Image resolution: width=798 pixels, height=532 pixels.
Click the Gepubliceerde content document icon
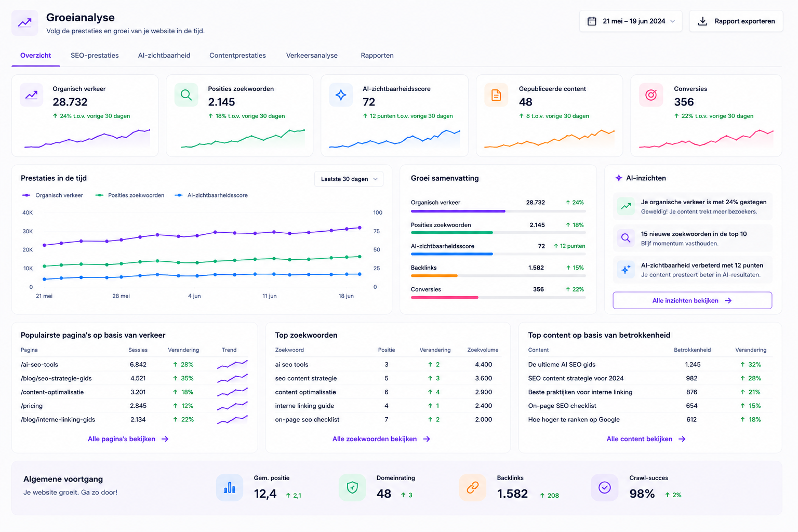(496, 95)
